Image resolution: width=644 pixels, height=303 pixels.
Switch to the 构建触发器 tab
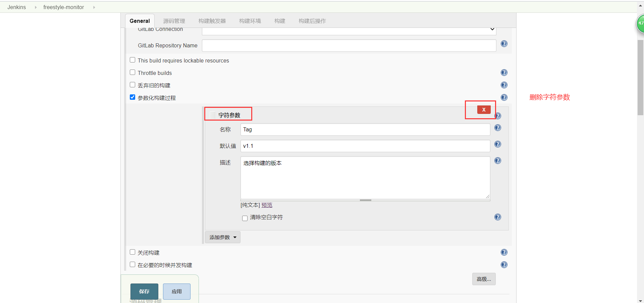coord(212,21)
